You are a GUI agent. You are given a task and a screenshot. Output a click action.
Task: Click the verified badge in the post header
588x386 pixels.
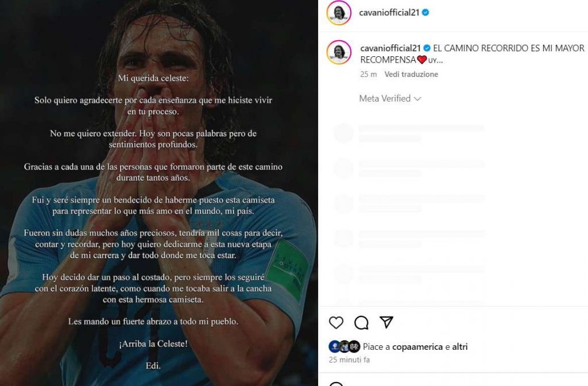click(x=425, y=13)
